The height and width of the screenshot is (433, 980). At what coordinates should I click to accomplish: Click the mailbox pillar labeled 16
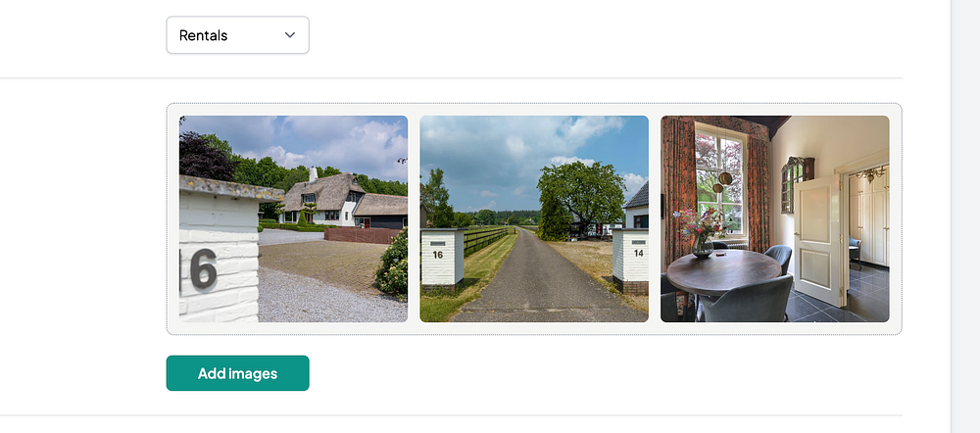point(442,258)
